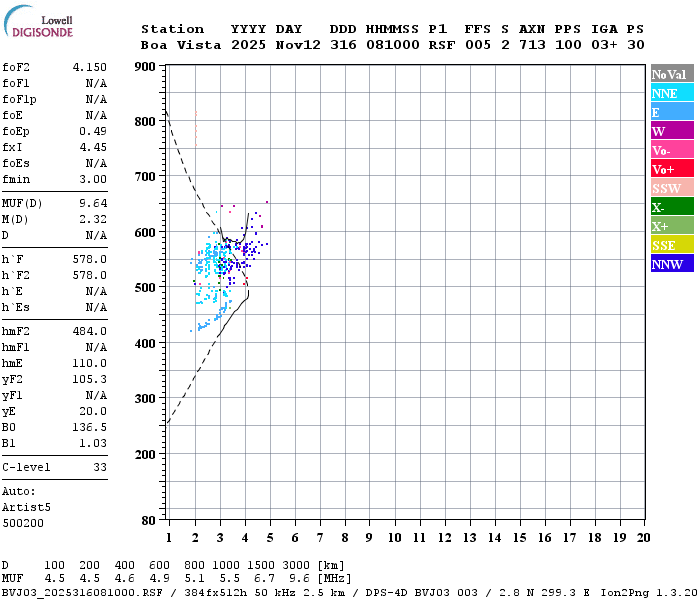Image resolution: width=700 pixels, height=600 pixels.
Task: Select the Vo- pink legend swatch
Action: click(x=672, y=150)
